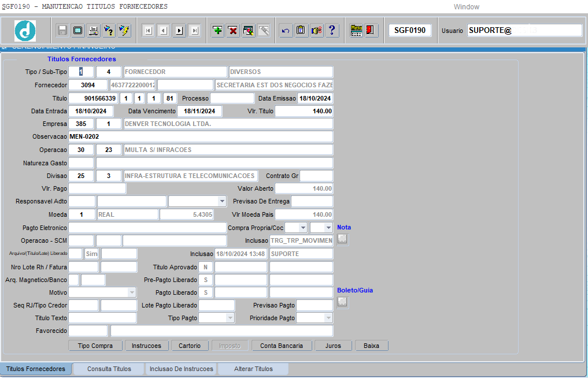Click the small icon button under Boleto/Guia
Viewport: 588px width, 378px height.
342,302
